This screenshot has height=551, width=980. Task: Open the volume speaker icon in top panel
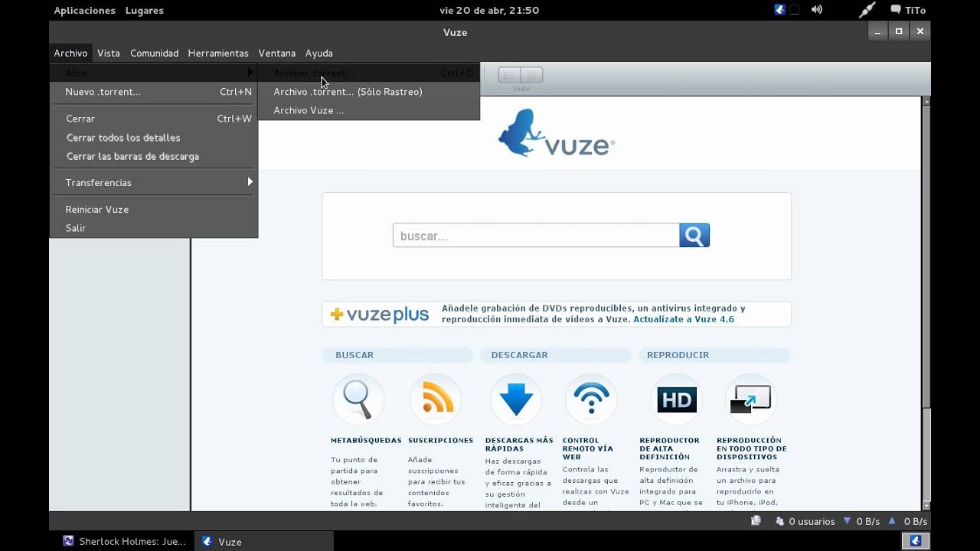tap(817, 10)
